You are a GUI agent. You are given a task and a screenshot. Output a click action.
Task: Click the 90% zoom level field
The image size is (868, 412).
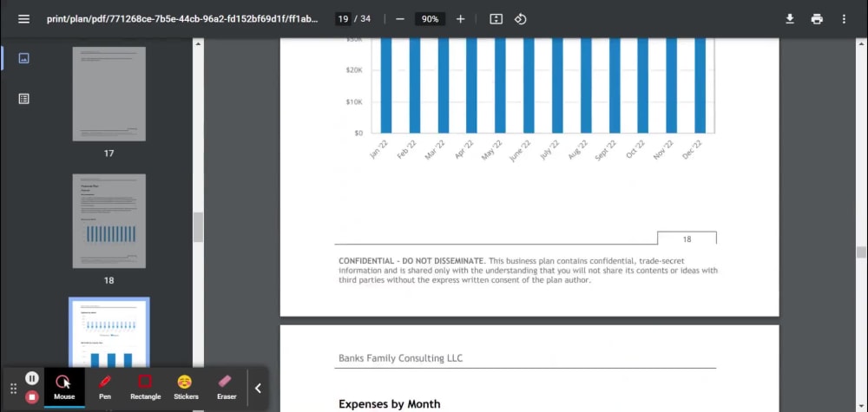click(x=431, y=19)
